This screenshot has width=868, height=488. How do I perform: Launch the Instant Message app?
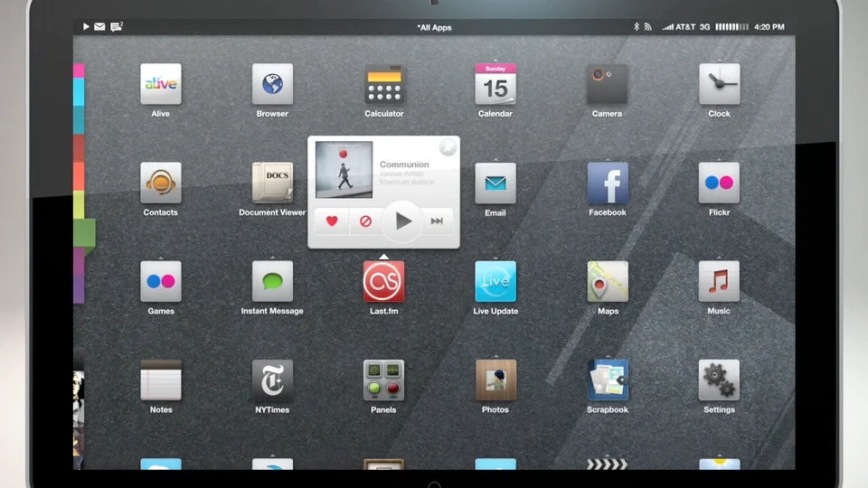272,282
